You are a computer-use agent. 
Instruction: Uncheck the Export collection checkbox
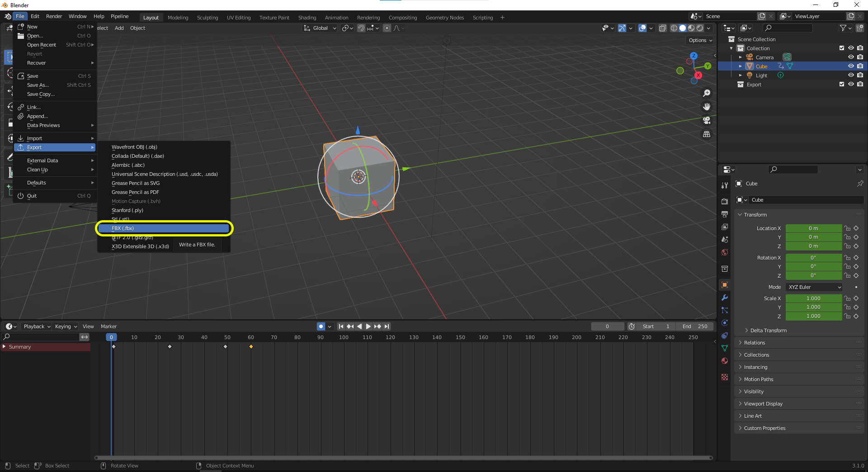coord(841,85)
